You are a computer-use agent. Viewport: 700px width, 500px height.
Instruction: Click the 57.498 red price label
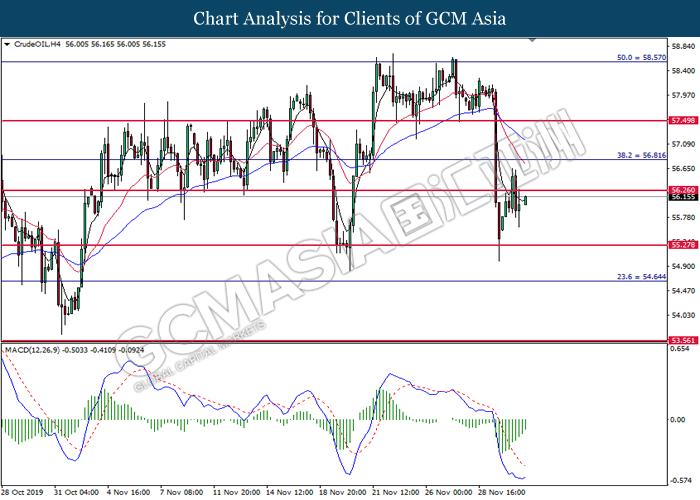[x=683, y=121]
